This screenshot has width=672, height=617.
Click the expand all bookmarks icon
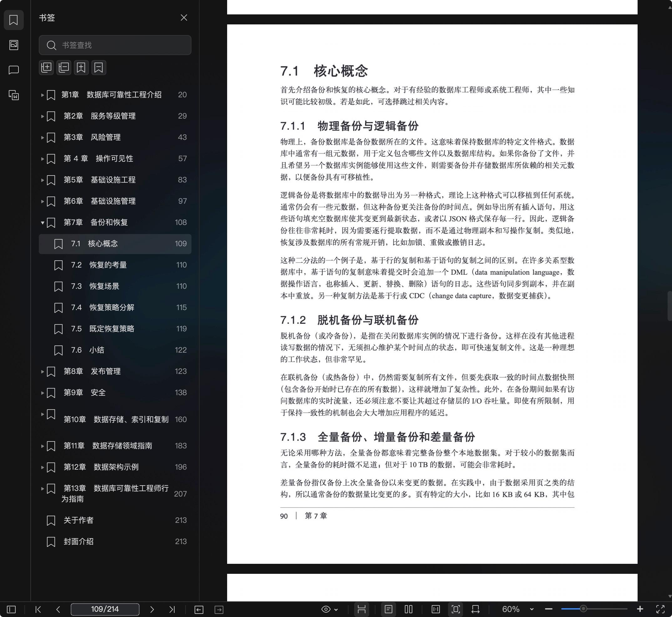pyautogui.click(x=46, y=68)
